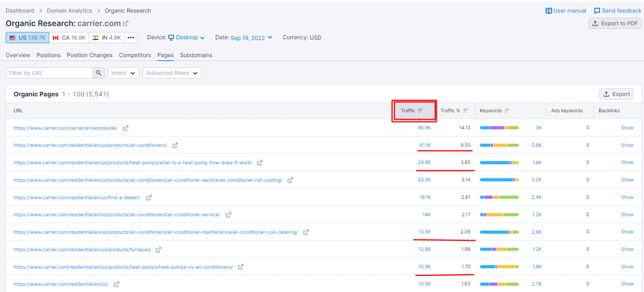644x292 pixels.
Task: Open external icon for air-conditioner-service URL
Action: (229, 215)
